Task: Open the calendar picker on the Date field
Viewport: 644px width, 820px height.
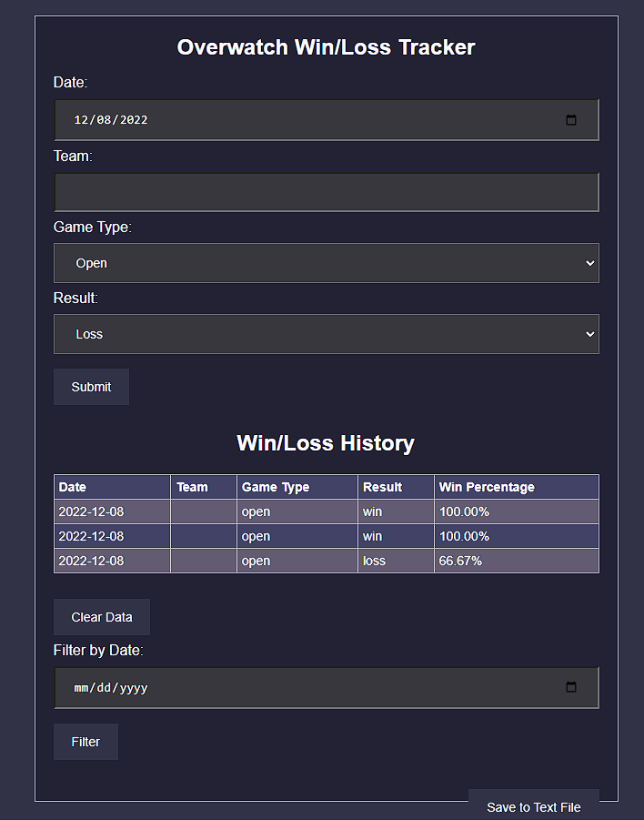Action: click(571, 119)
